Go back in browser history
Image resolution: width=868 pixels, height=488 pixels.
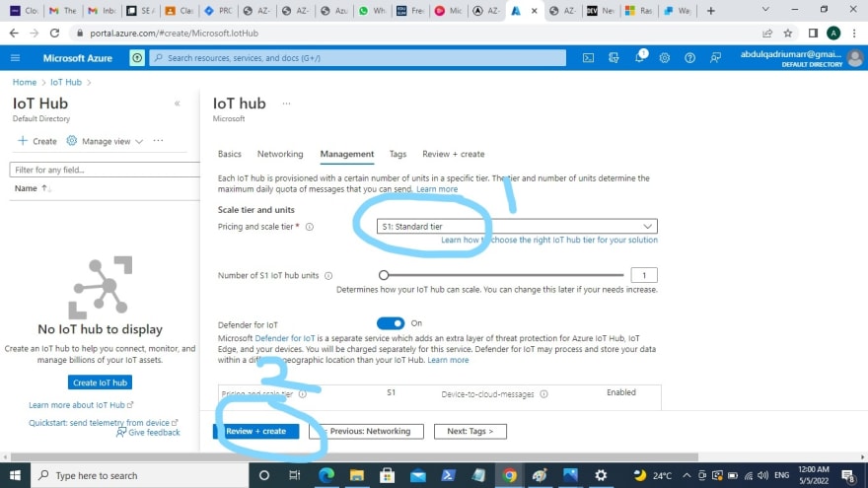(14, 34)
